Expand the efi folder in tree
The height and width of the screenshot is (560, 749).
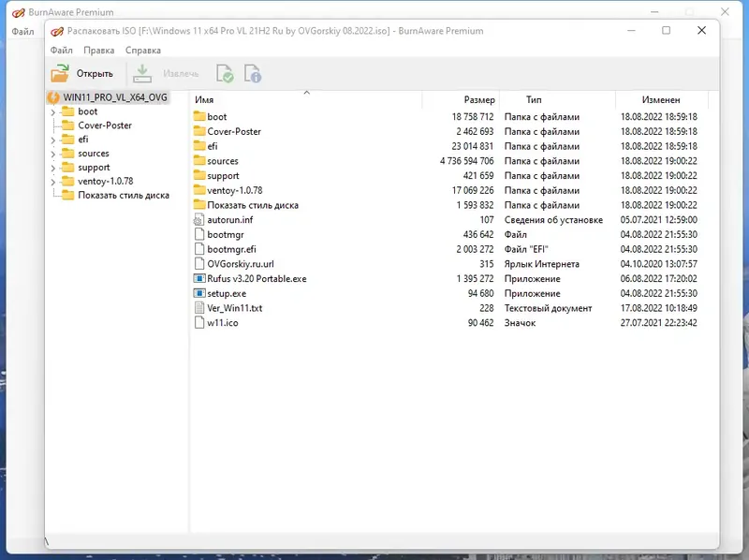pos(53,140)
